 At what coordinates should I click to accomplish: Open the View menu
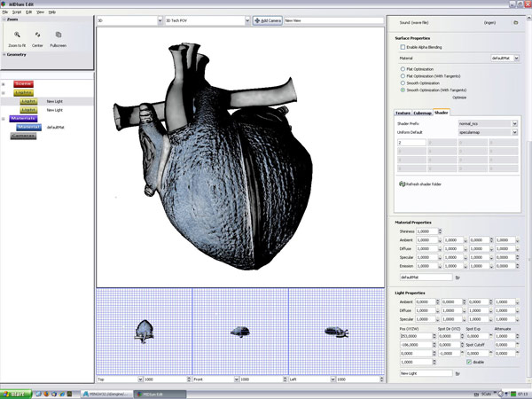coord(41,12)
